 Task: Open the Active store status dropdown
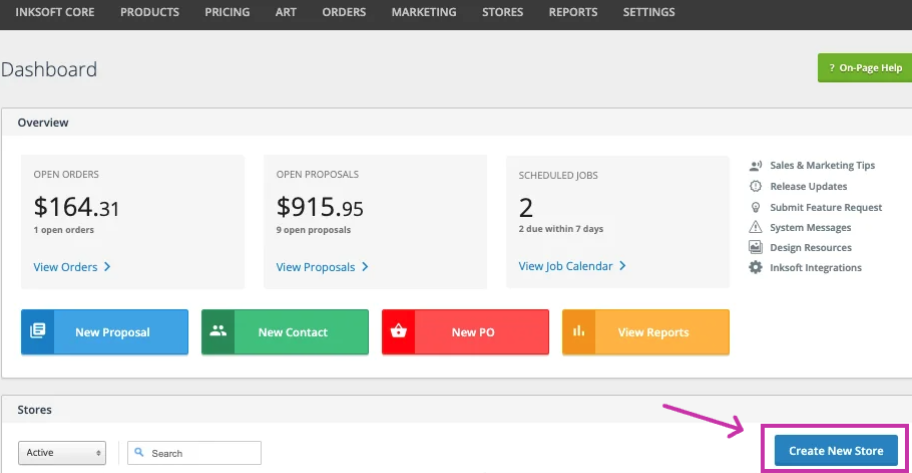(62, 453)
